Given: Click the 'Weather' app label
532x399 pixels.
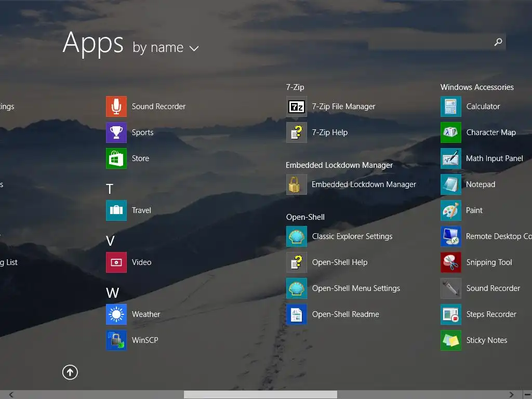Looking at the screenshot, I should pyautogui.click(x=146, y=314).
